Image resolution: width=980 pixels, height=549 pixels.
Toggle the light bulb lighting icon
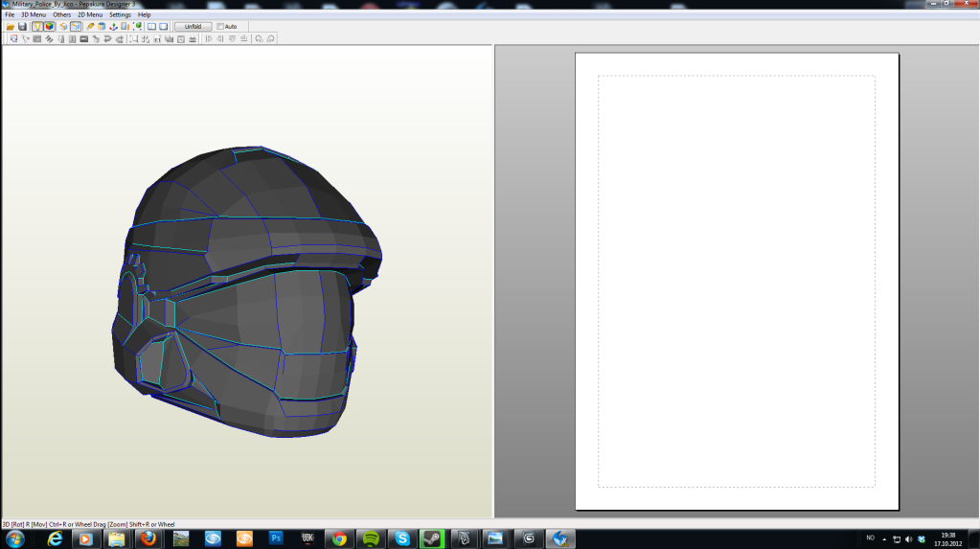36,26
